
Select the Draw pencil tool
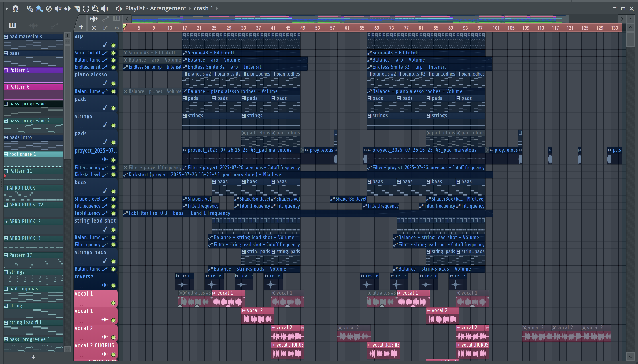[30, 8]
